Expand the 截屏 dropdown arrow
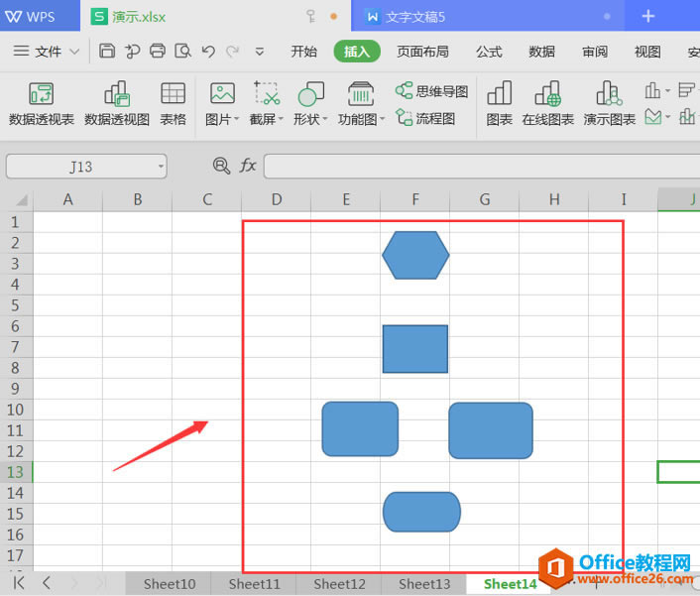The width and height of the screenshot is (700, 596). (x=281, y=119)
